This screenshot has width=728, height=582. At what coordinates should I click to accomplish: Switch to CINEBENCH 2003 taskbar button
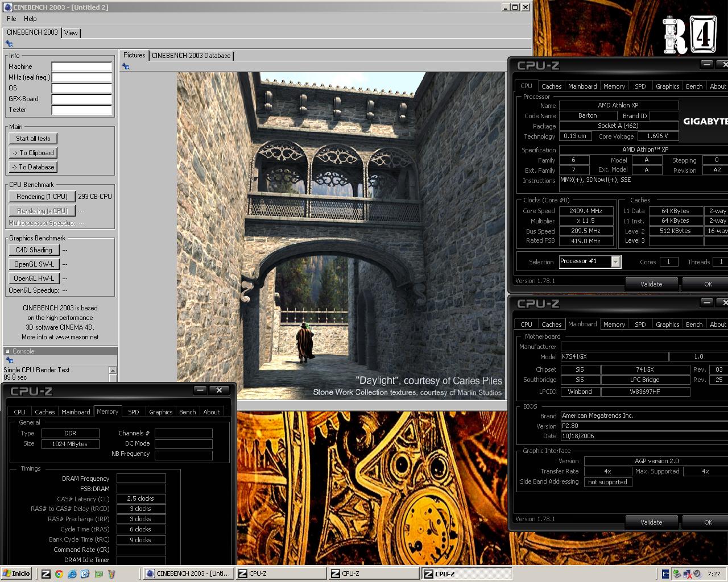pos(188,573)
